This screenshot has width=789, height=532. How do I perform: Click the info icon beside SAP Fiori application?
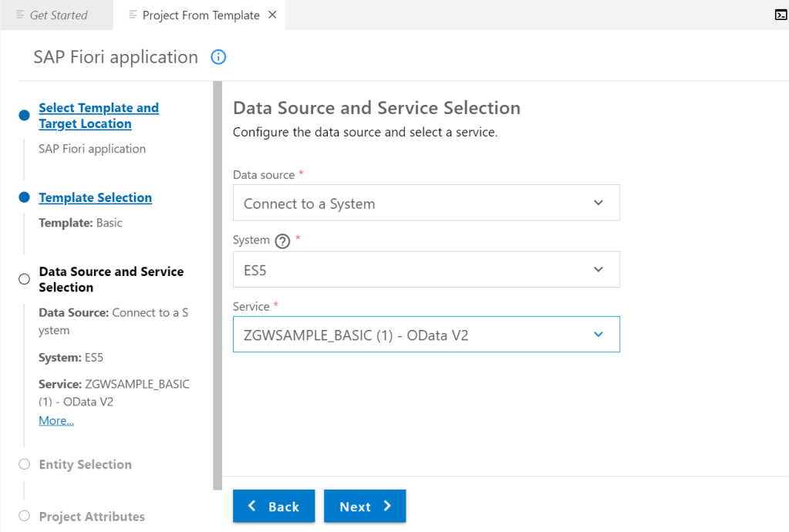tap(218, 57)
